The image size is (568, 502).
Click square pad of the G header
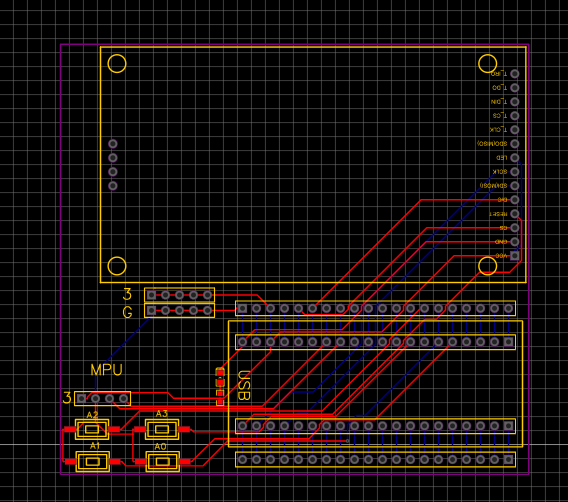click(x=151, y=310)
